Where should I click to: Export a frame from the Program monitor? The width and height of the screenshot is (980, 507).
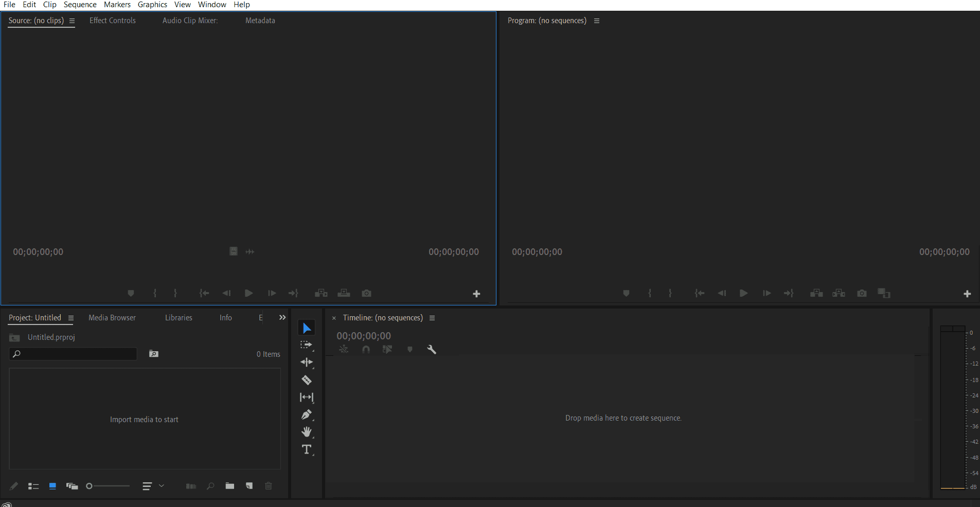862,293
